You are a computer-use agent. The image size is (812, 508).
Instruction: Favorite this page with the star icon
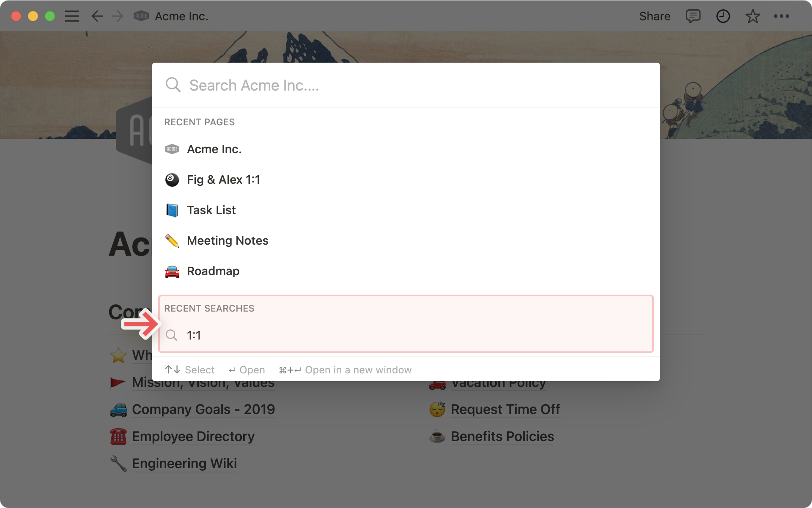click(x=752, y=16)
